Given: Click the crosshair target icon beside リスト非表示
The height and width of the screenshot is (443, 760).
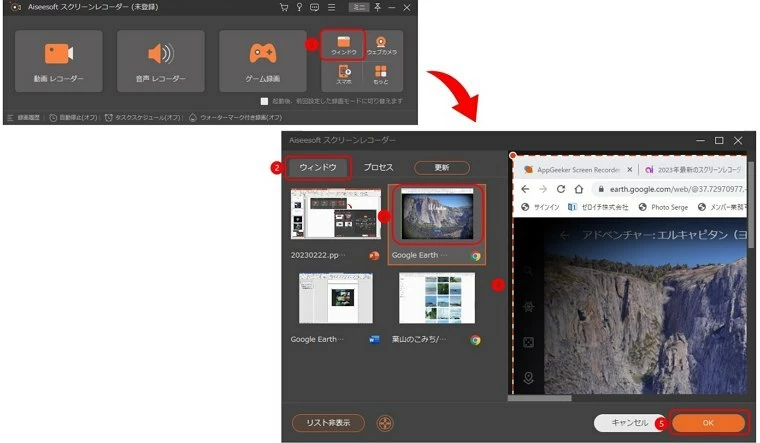Looking at the screenshot, I should [385, 423].
